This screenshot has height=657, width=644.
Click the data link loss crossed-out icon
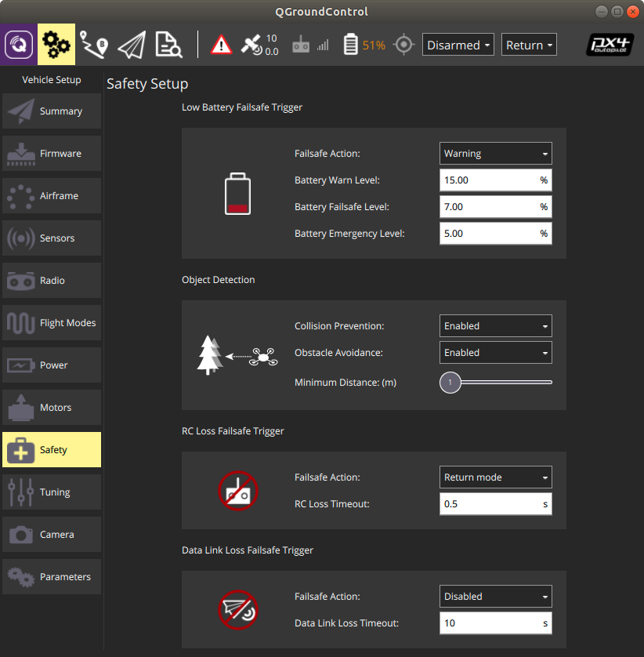[x=238, y=610]
